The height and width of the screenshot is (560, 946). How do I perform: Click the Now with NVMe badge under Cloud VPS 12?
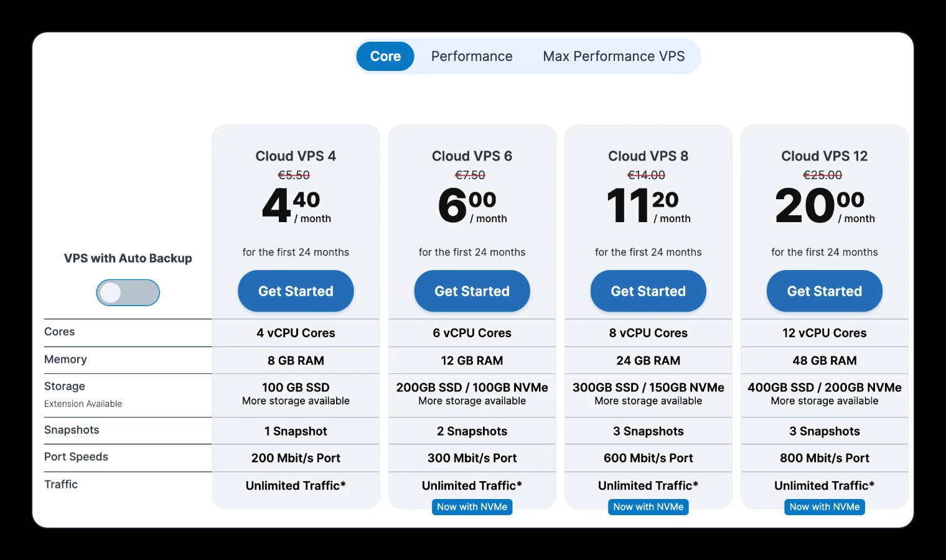point(824,507)
